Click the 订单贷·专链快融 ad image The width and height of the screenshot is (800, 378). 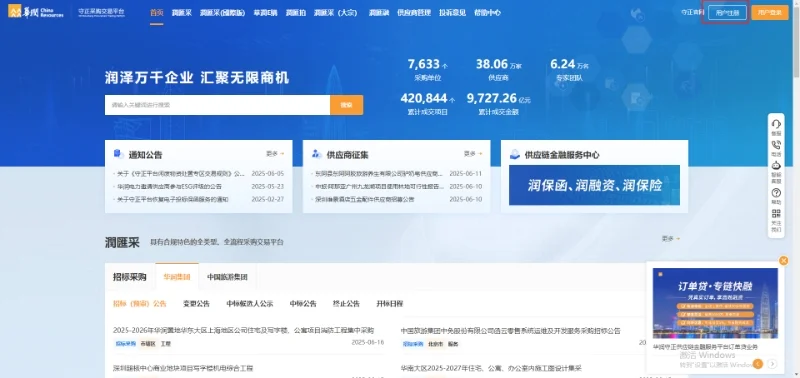coord(715,304)
